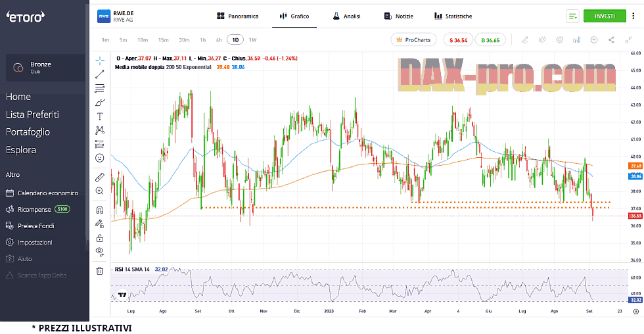
Task: Open the bar chart indicators icon
Action: coord(577,40)
